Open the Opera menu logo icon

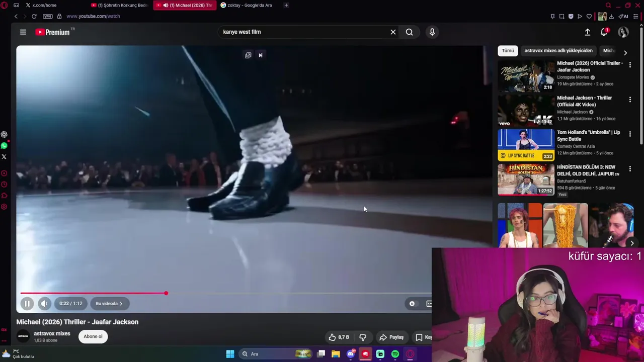point(4,5)
